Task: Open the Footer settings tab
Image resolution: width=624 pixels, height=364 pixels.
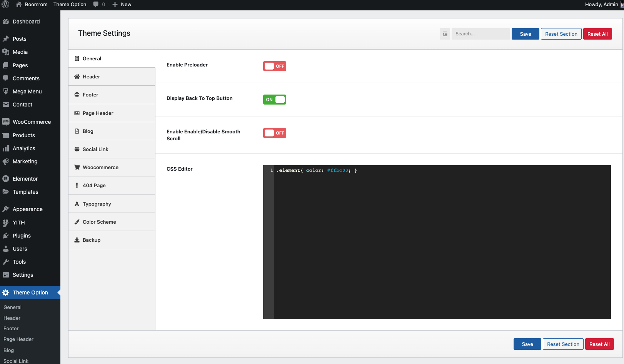Action: click(x=112, y=95)
